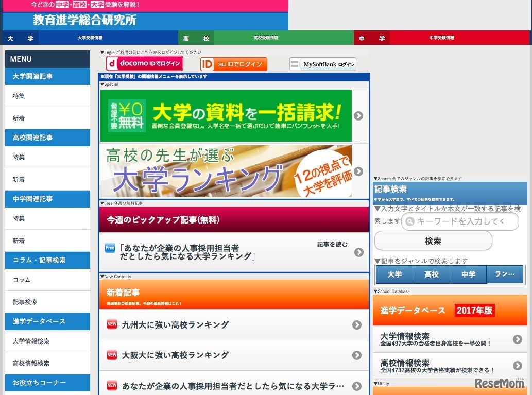Click 記事を読む link
Screen dimensions: 532x395
332,244
